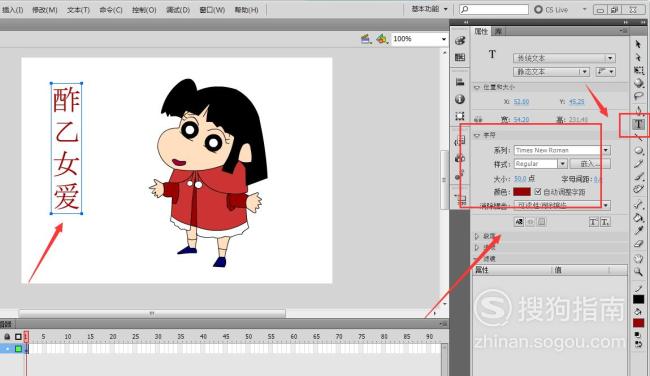This screenshot has height=376, width=650.
Task: Open the Edit Symbols icon
Action: point(381,39)
